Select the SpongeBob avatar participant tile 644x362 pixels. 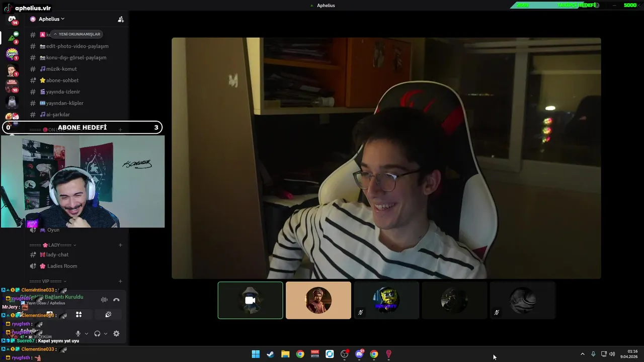pyautogui.click(x=386, y=300)
